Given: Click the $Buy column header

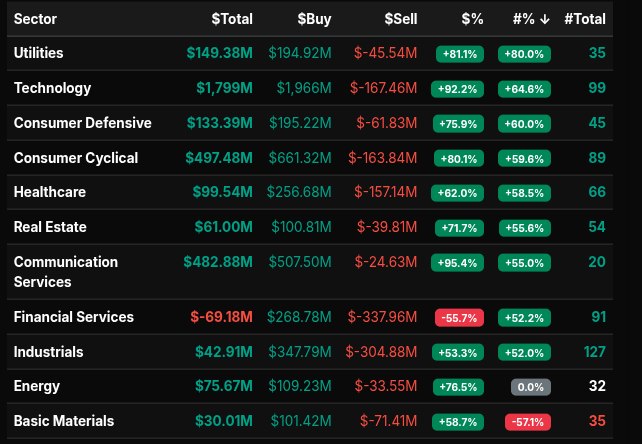Looking at the screenshot, I should pos(316,19).
